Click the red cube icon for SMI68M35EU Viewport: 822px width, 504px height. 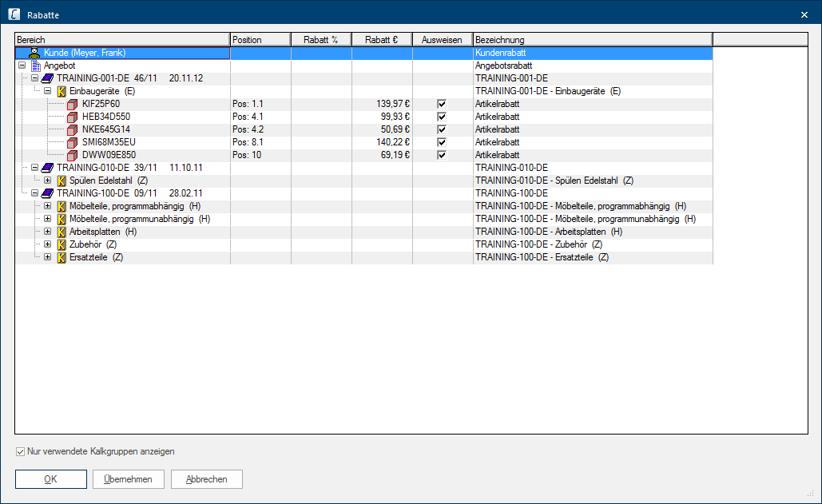click(73, 142)
